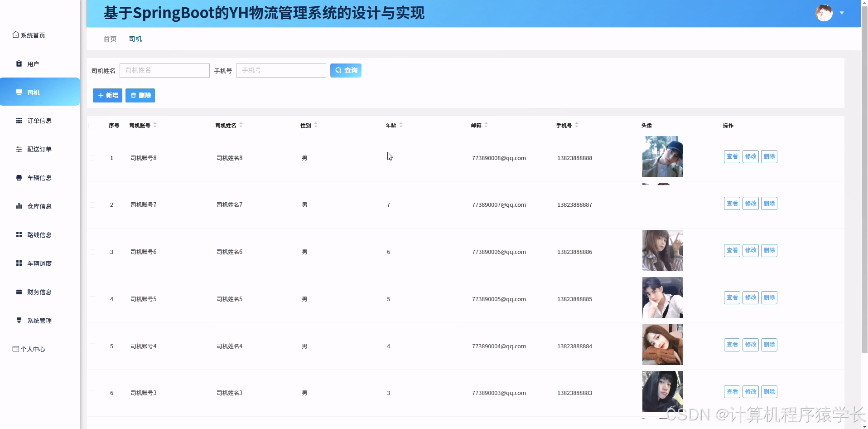The height and width of the screenshot is (429, 868).
Task: Check the select-all checkbox in table header
Action: pyautogui.click(x=92, y=126)
